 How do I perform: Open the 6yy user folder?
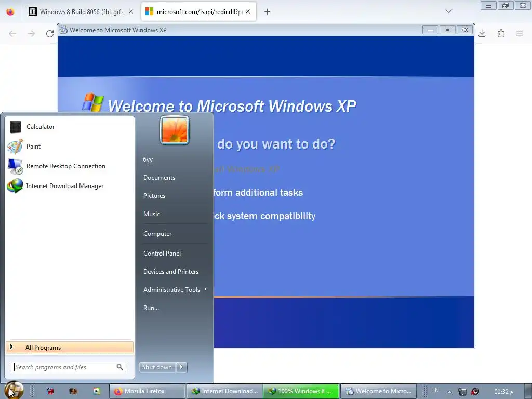(148, 159)
